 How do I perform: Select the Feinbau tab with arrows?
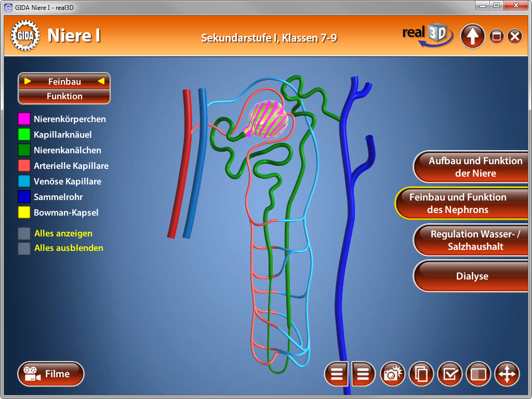coord(63,81)
